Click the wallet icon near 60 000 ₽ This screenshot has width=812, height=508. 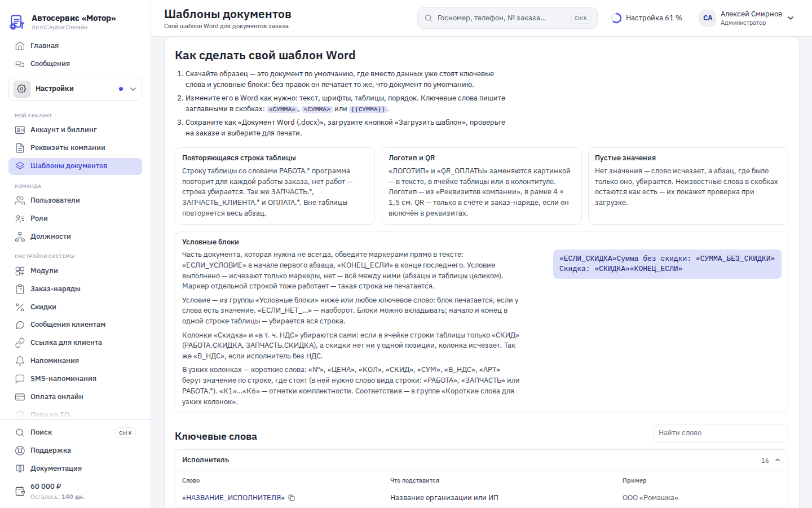click(x=20, y=491)
